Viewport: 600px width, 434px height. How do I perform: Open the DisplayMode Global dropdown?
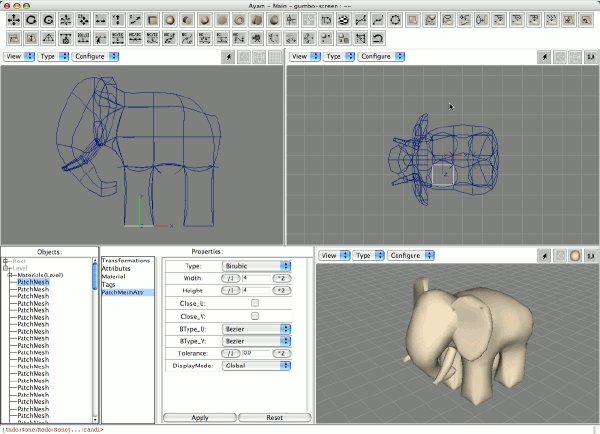pyautogui.click(x=256, y=365)
